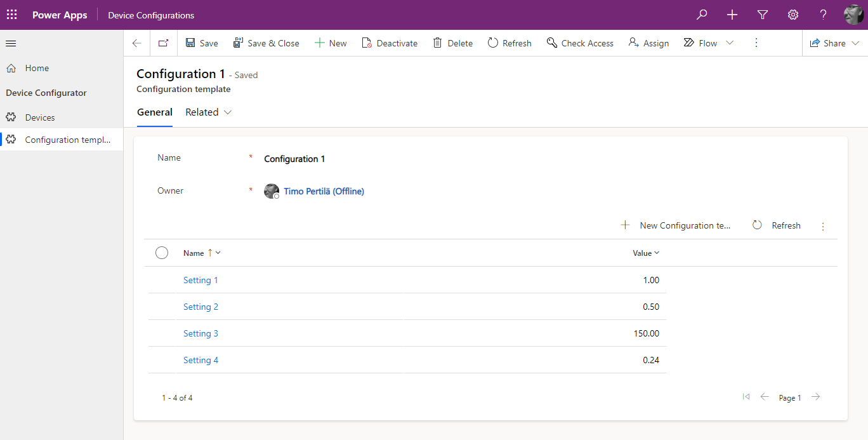Image resolution: width=868 pixels, height=440 pixels.
Task: Open the Setting 3 record link
Action: (201, 333)
